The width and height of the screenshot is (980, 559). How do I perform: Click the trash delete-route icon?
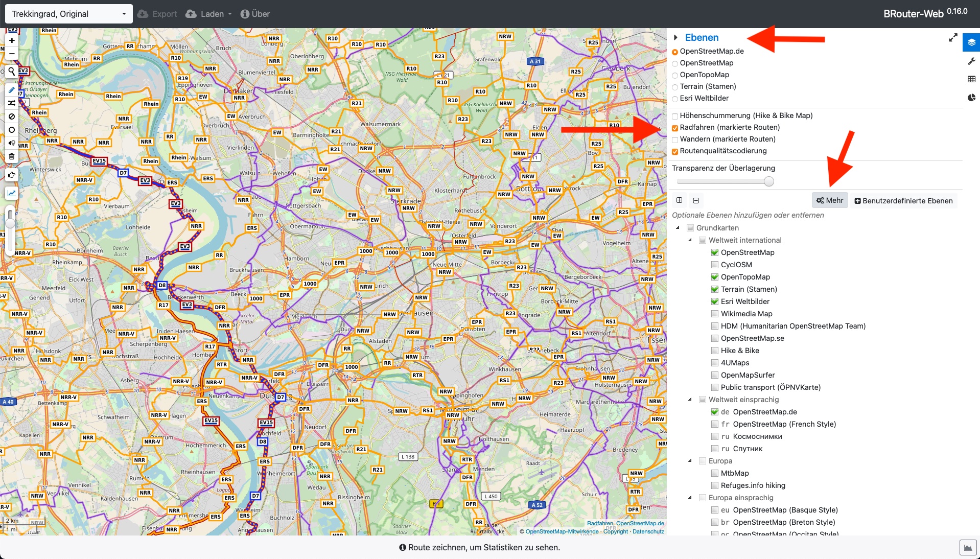click(x=12, y=156)
